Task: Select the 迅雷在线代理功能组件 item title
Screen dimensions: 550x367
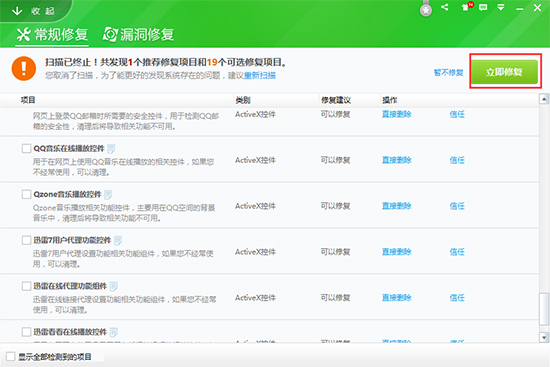Action: [x=70, y=286]
